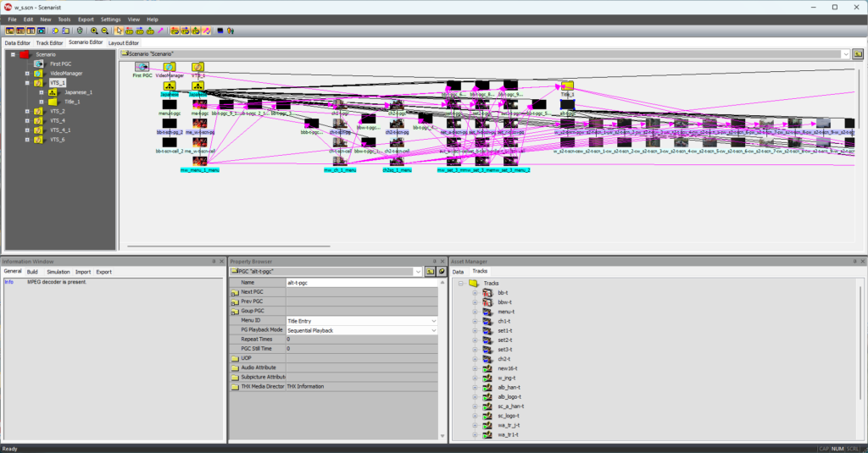This screenshot has height=453, width=868.
Task: Click the Title_1 yellow folder node in canvas
Action: (x=567, y=86)
